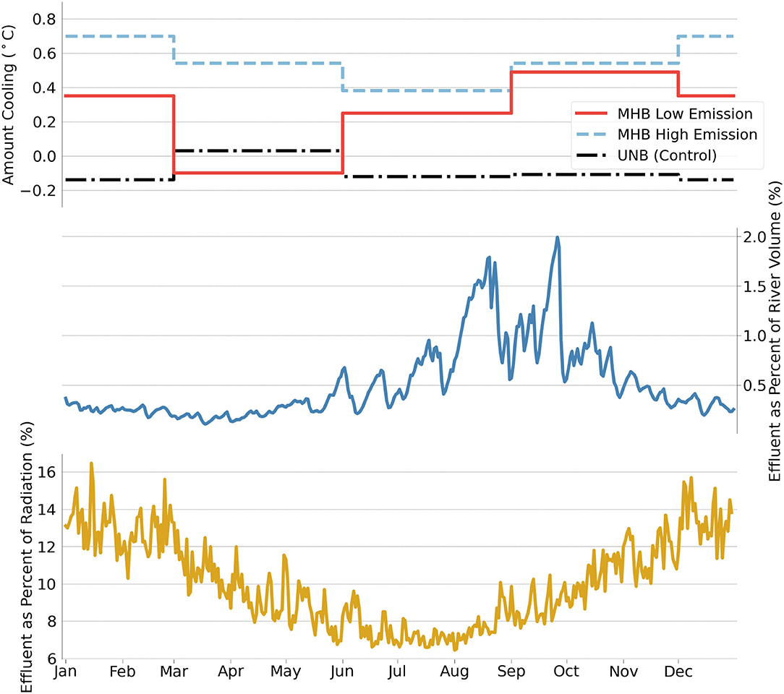
Task: Click the 0.6 tick on cooling axis
Action: [44, 53]
